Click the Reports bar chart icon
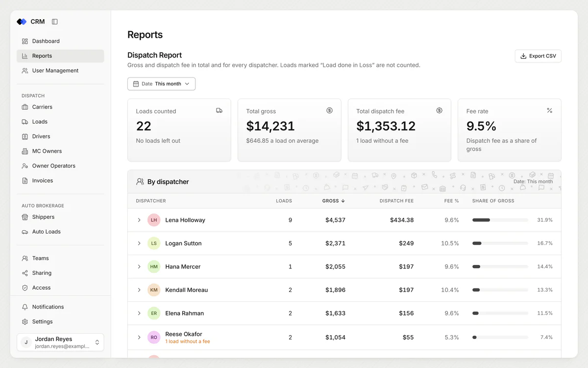 pos(25,56)
